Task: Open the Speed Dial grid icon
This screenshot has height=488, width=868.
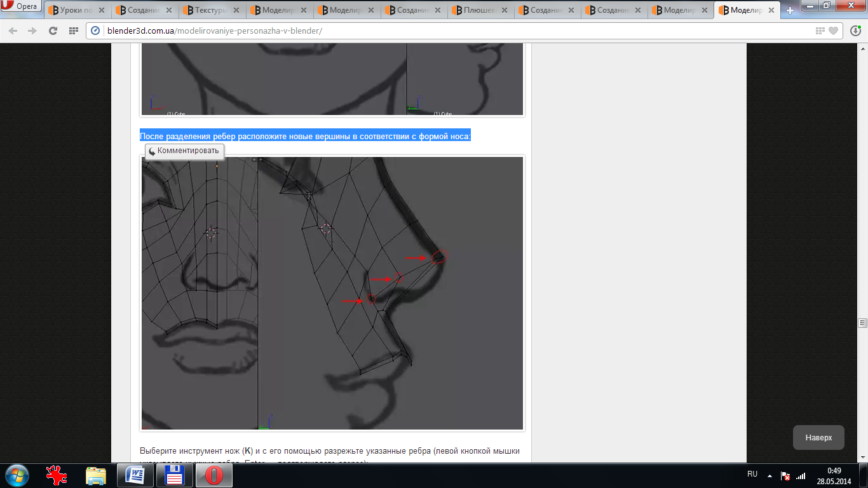Action: click(x=73, y=30)
